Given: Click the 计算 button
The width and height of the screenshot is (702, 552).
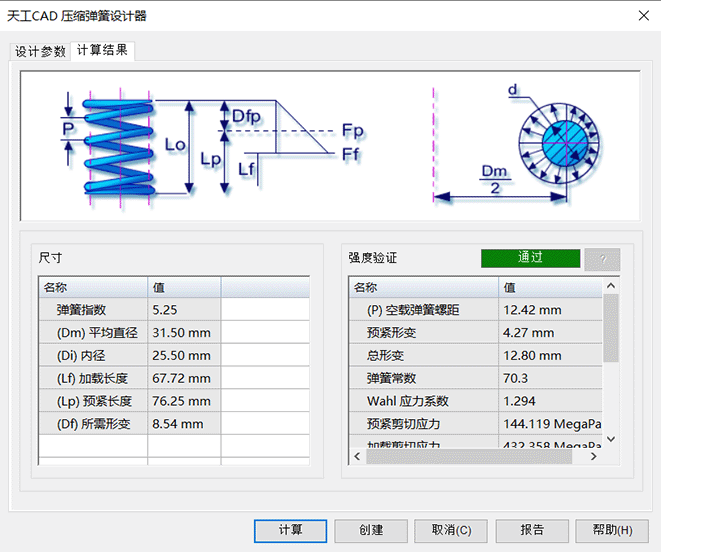Looking at the screenshot, I should tap(290, 531).
